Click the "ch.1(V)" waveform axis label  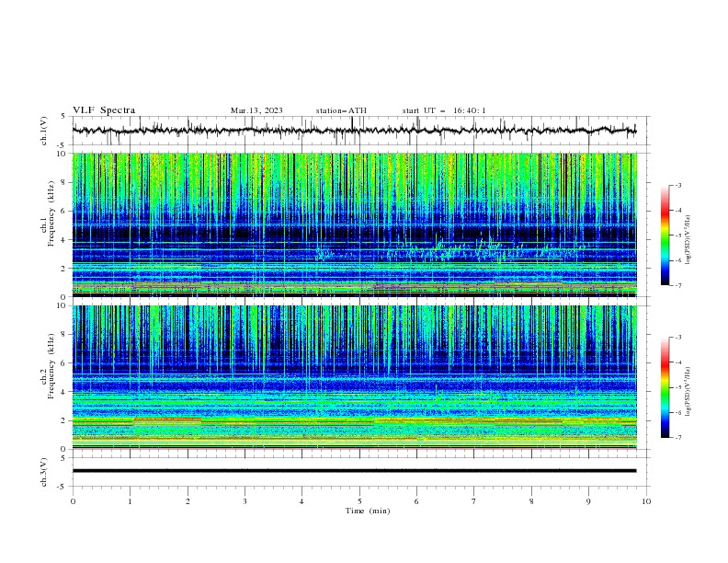pyautogui.click(x=44, y=131)
